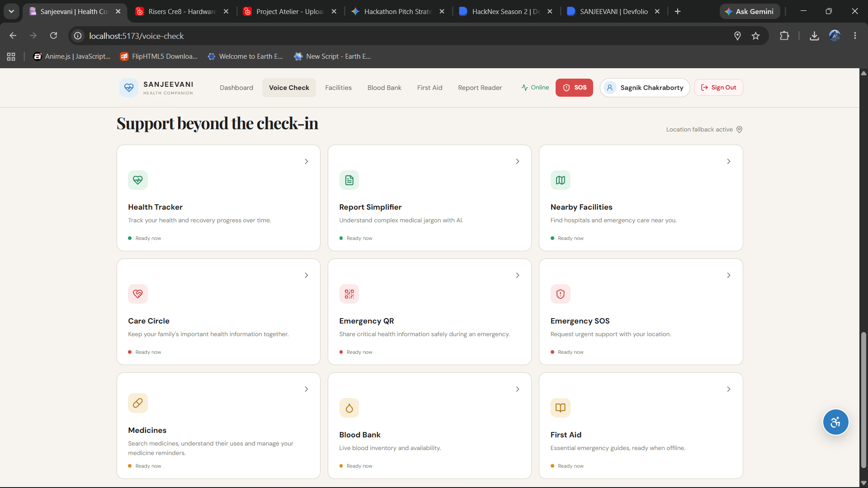
Task: Click the First Aid book icon
Action: tap(560, 408)
